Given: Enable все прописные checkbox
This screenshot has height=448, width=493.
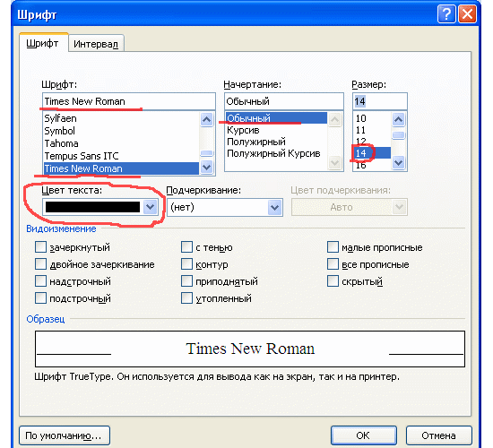Looking at the screenshot, I should [333, 264].
